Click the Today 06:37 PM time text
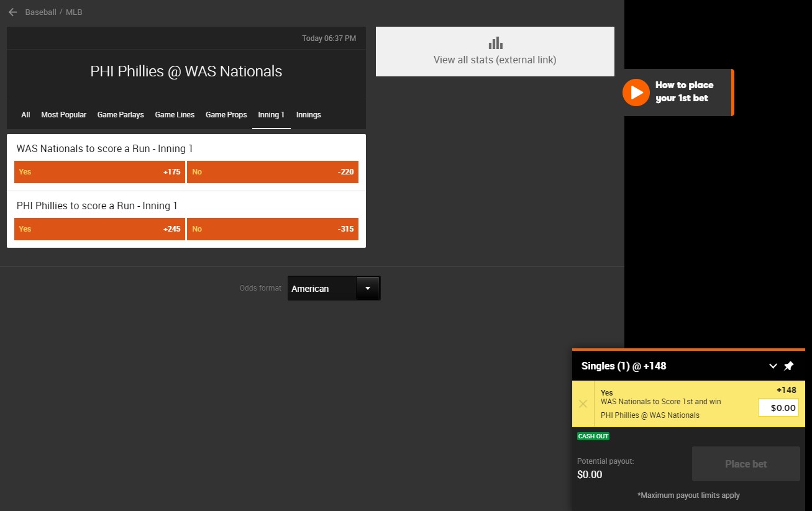The width and height of the screenshot is (812, 511). click(x=329, y=38)
